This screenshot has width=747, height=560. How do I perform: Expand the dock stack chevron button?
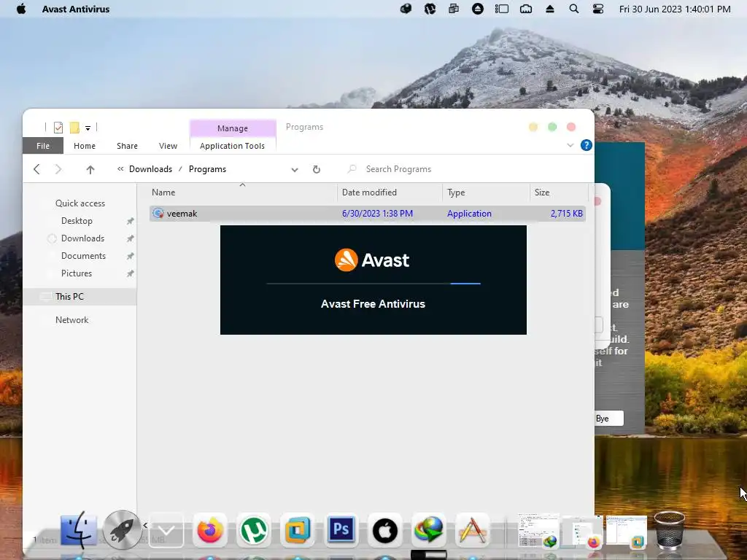coord(166,530)
